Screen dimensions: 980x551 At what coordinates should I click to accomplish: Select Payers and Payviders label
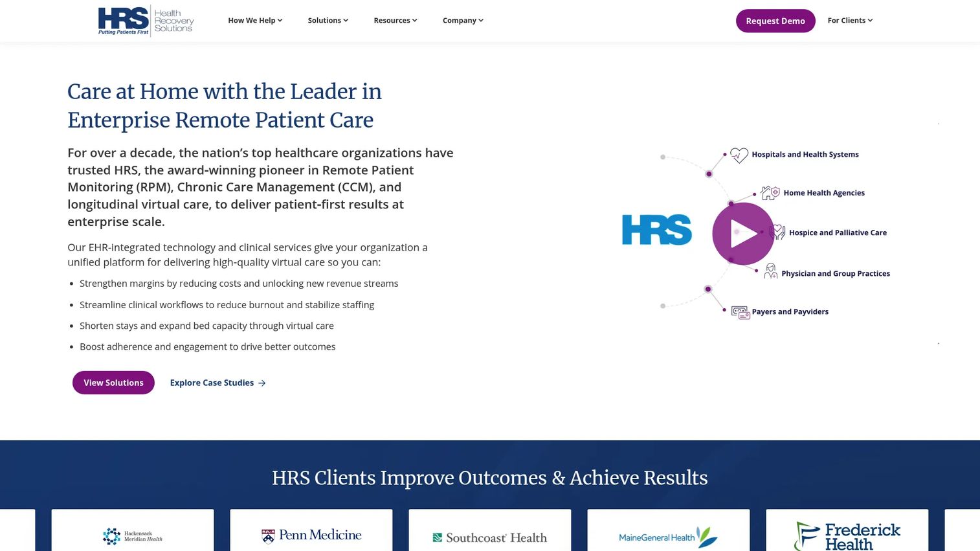coord(790,312)
